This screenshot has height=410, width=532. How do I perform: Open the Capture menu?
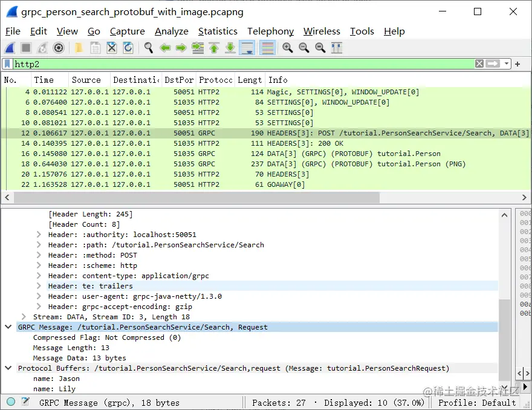(127, 31)
